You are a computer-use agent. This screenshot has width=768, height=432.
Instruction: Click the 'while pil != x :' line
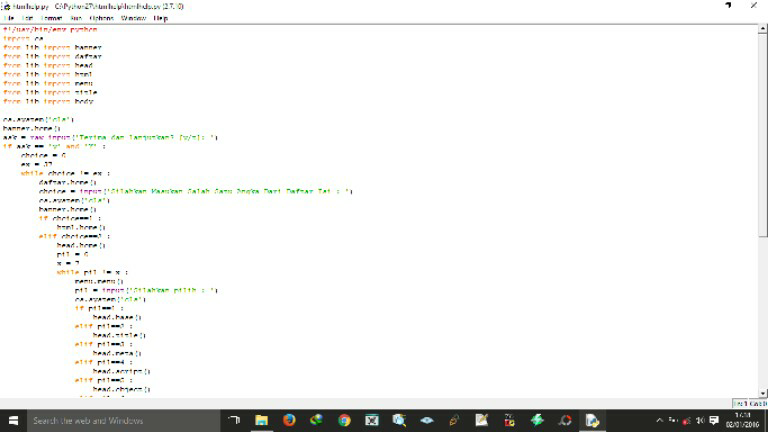click(x=93, y=272)
